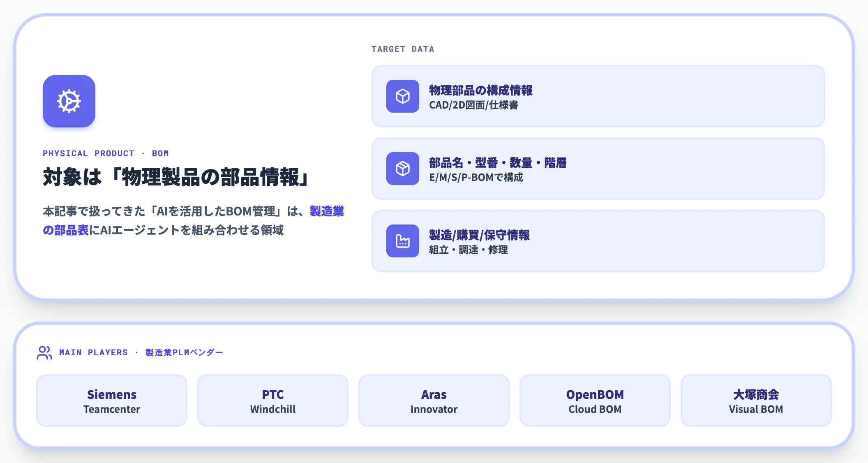Screen dimensions: 868x463
Task: Click the E/M/S/P-BOMで構成 subtitle
Action: click(476, 178)
